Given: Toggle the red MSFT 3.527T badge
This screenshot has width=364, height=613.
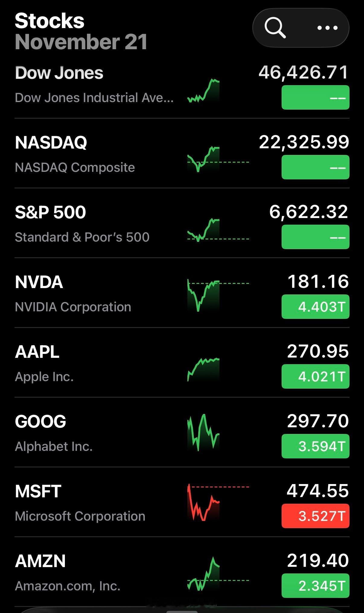Looking at the screenshot, I should 315,516.
